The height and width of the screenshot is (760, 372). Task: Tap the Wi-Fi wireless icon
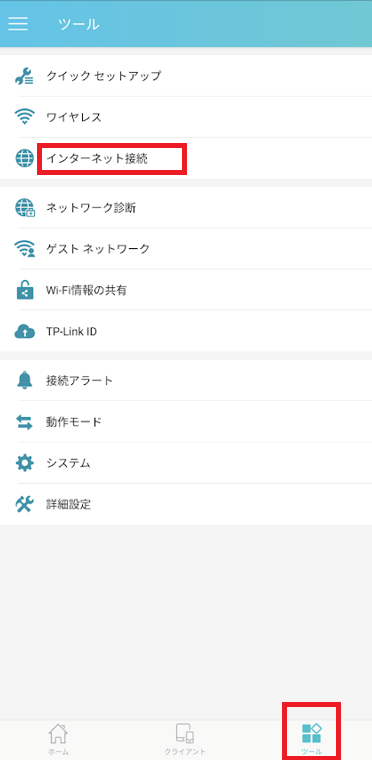[24, 117]
